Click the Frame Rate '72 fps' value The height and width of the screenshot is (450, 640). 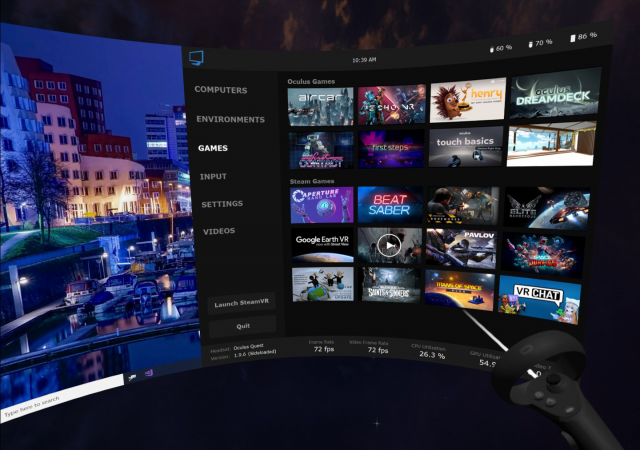tap(324, 349)
